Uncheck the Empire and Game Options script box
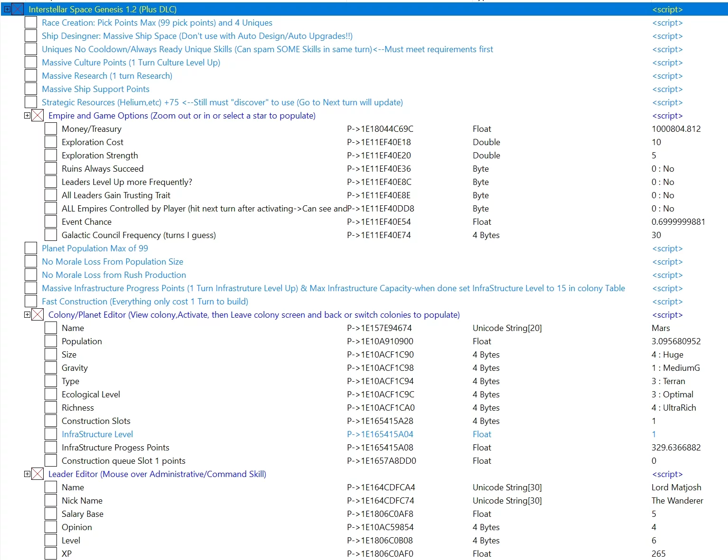Screen dimensions: 728x560 point(37,116)
